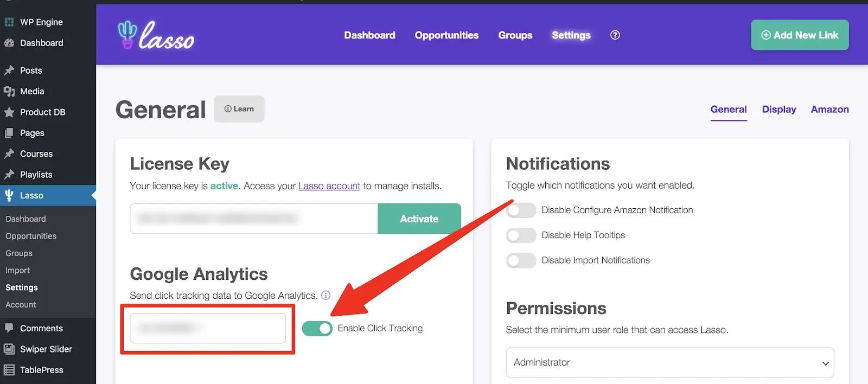Open Lasso submenu Dashboard item
Image resolution: width=868 pixels, height=384 pixels.
click(25, 219)
